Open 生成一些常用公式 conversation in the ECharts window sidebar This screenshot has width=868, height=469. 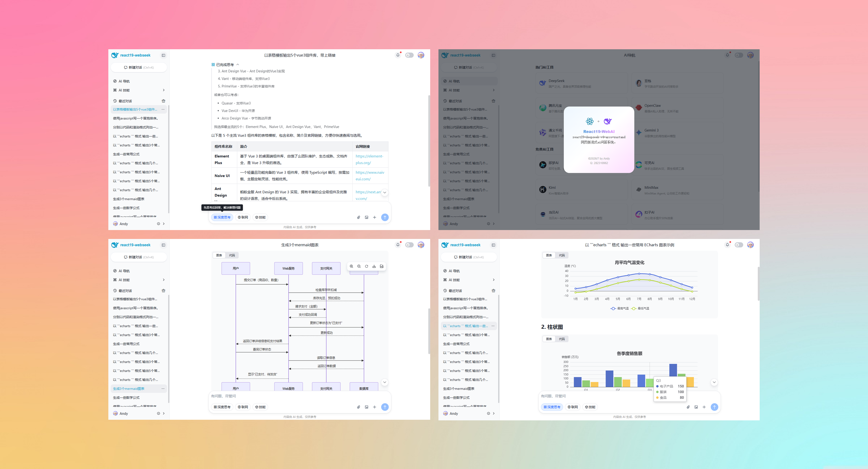coord(469,344)
